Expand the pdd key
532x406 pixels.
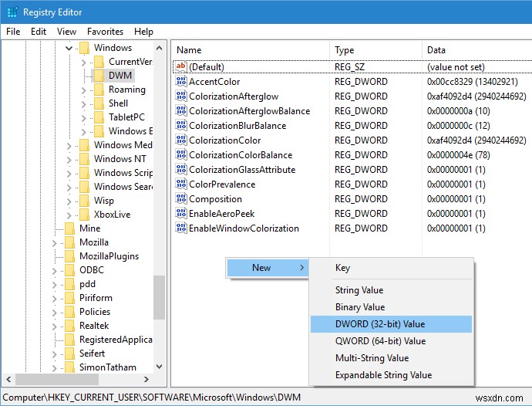coord(54,285)
